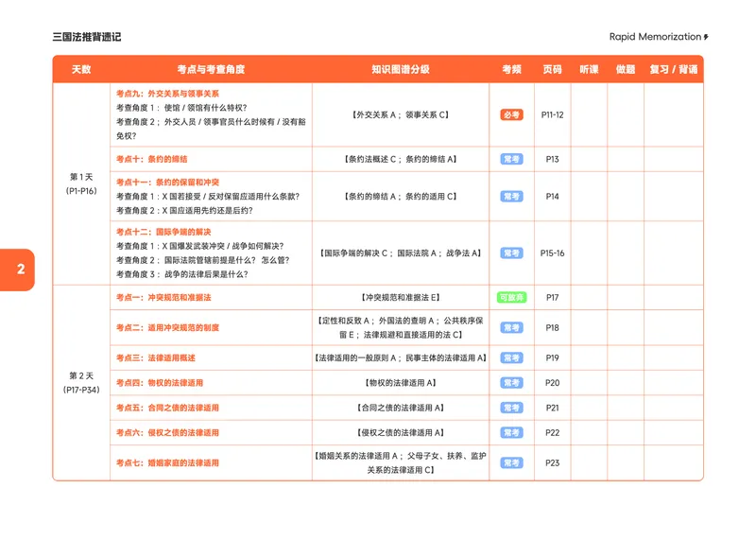Click the page code P20

pos(552,383)
